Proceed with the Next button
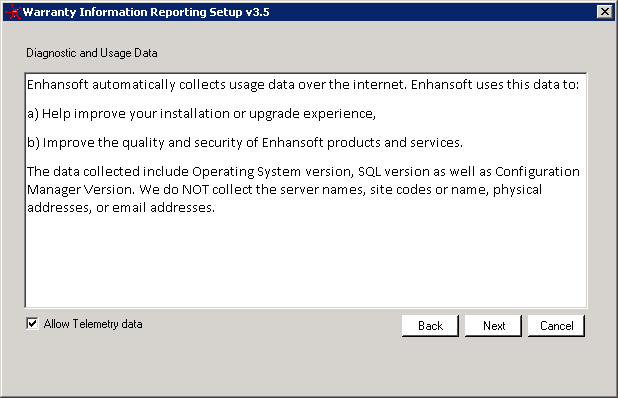Image resolution: width=618 pixels, height=398 pixels. click(x=493, y=325)
